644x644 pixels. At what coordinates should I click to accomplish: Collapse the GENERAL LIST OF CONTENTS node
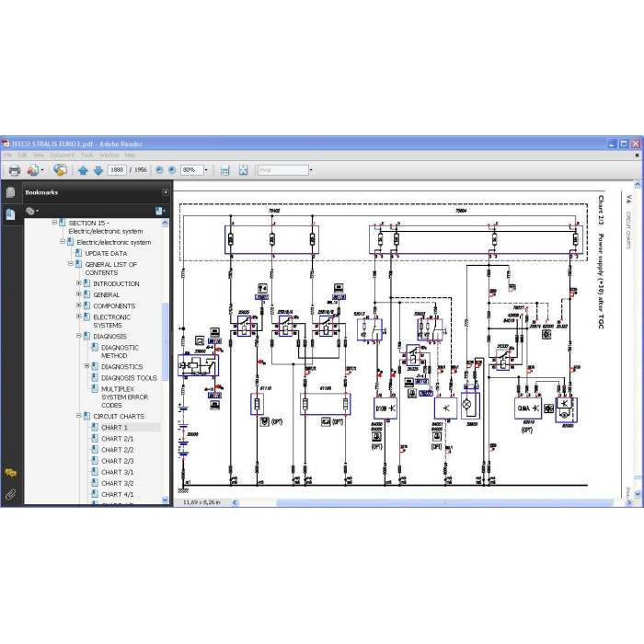71,264
